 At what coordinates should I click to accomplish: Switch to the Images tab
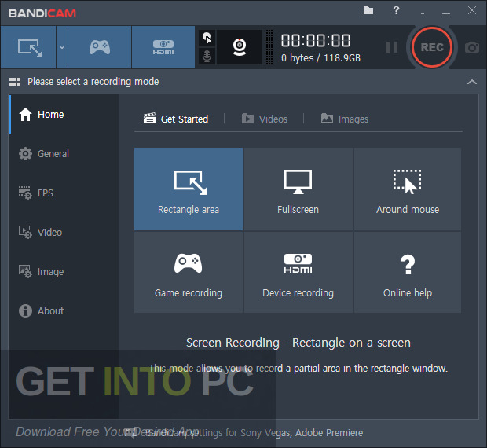pyautogui.click(x=345, y=119)
